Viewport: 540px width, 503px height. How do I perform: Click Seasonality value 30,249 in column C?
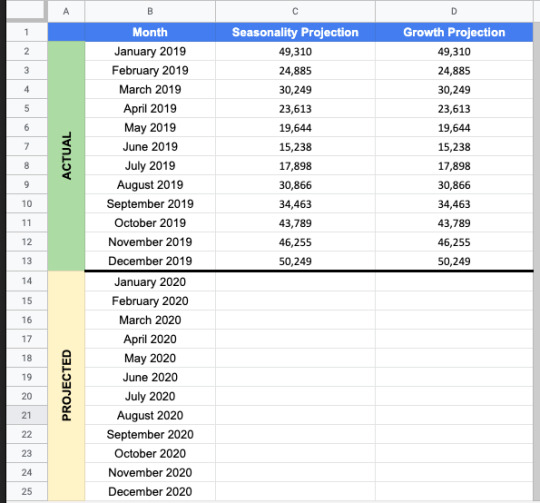295,90
